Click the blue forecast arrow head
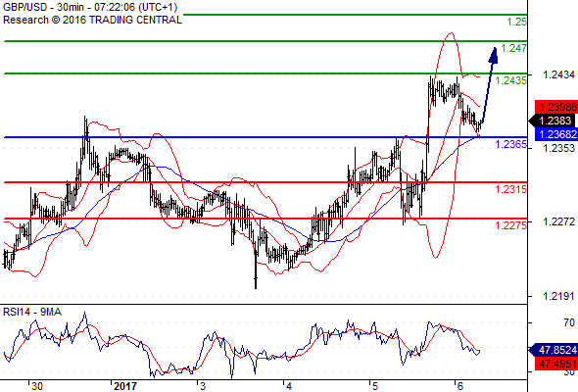Viewport: 578px width, 392px height. tap(494, 55)
